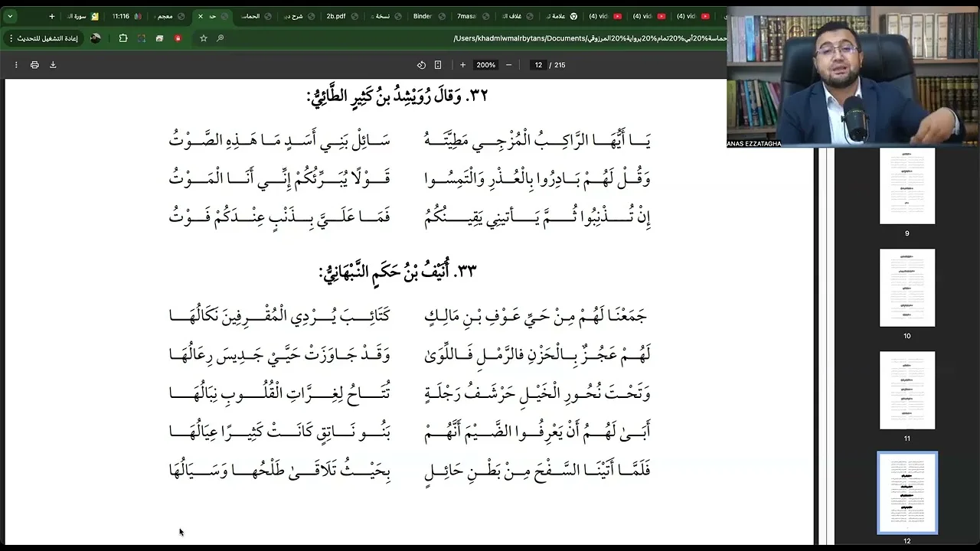Download the PDF file
This screenshot has width=980, height=551.
53,65
